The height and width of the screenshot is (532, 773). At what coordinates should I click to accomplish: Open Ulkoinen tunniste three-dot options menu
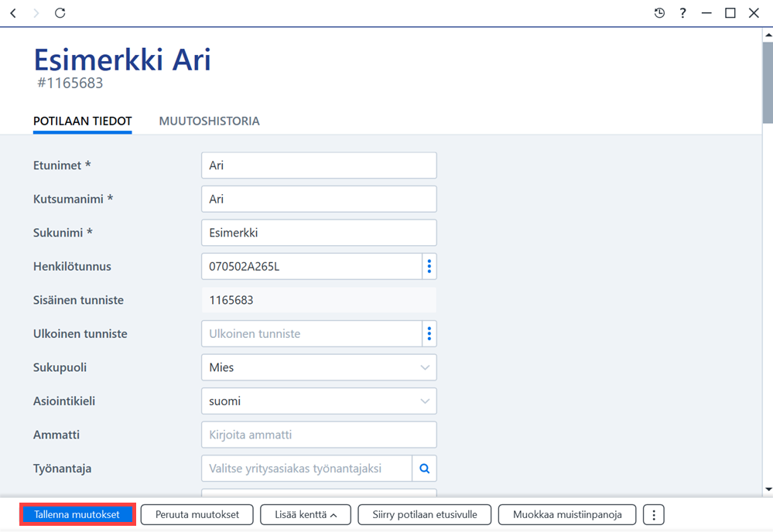click(x=429, y=333)
